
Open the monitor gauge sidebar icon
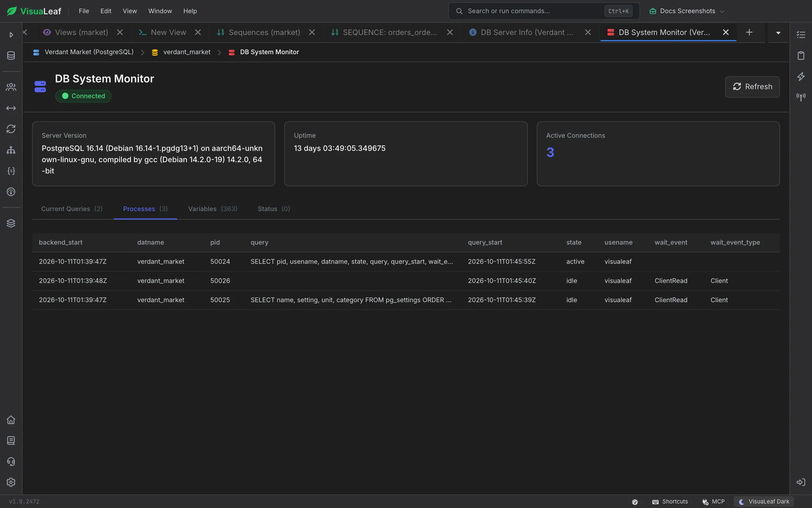coord(11,192)
